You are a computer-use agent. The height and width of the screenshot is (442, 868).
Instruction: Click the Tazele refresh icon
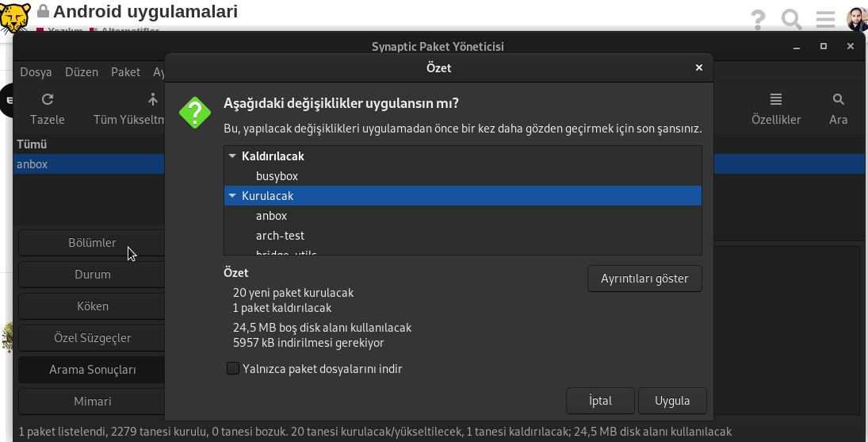click(48, 100)
